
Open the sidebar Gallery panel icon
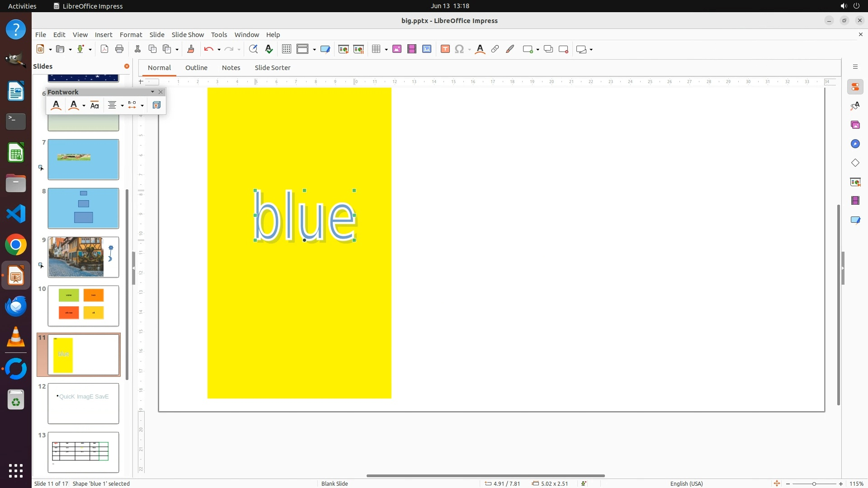pos(855,125)
